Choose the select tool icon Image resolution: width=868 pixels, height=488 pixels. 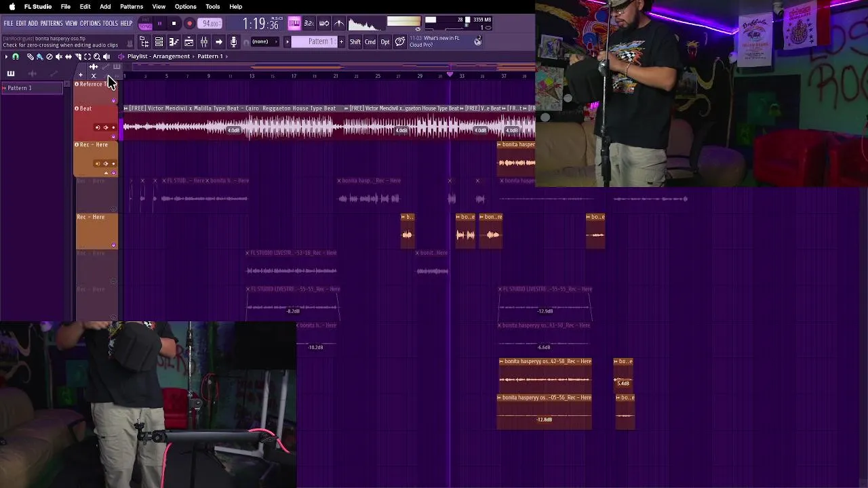click(x=87, y=57)
